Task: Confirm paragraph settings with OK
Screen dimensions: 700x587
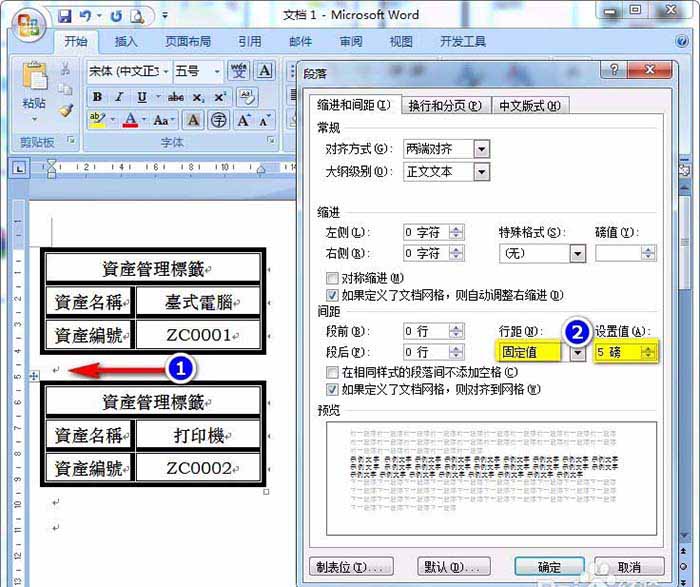Action: 549,567
